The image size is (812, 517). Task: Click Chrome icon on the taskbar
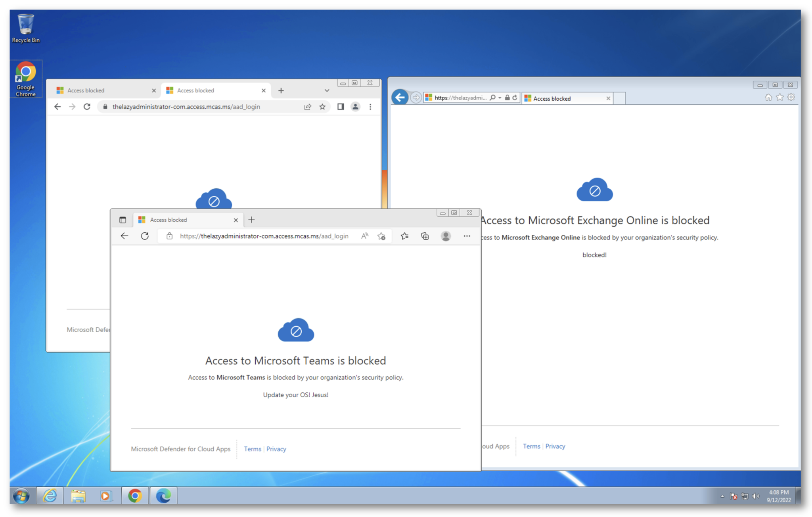point(135,496)
